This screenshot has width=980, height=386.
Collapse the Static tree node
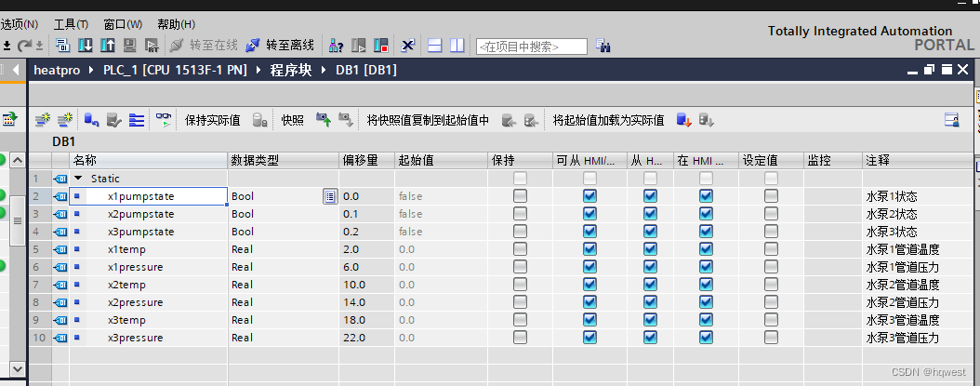tap(78, 179)
